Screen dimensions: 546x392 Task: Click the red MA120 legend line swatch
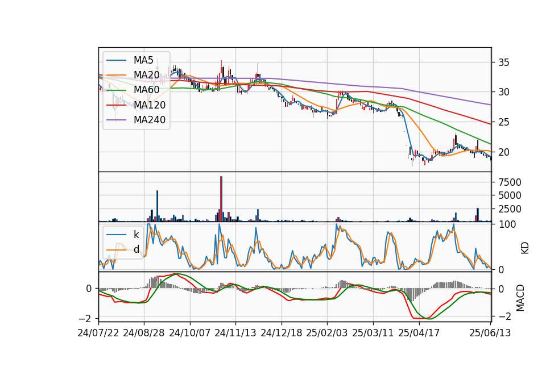[116, 105]
